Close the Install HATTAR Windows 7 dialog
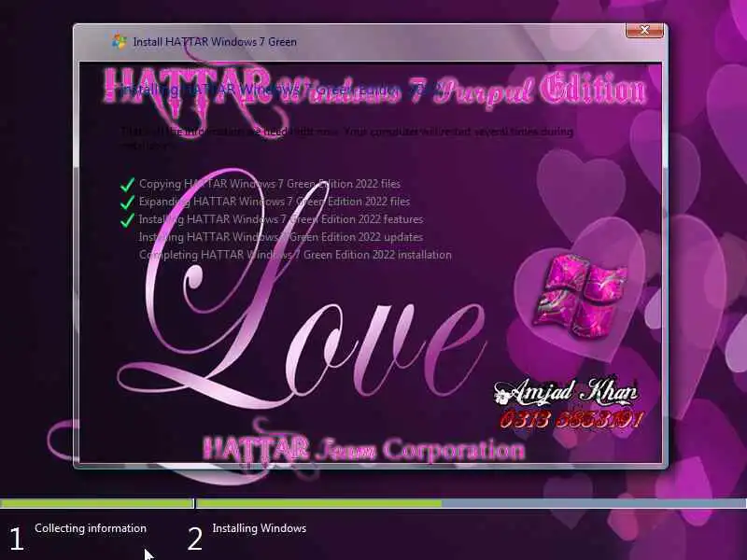Image resolution: width=747 pixels, height=560 pixels. 644,31
